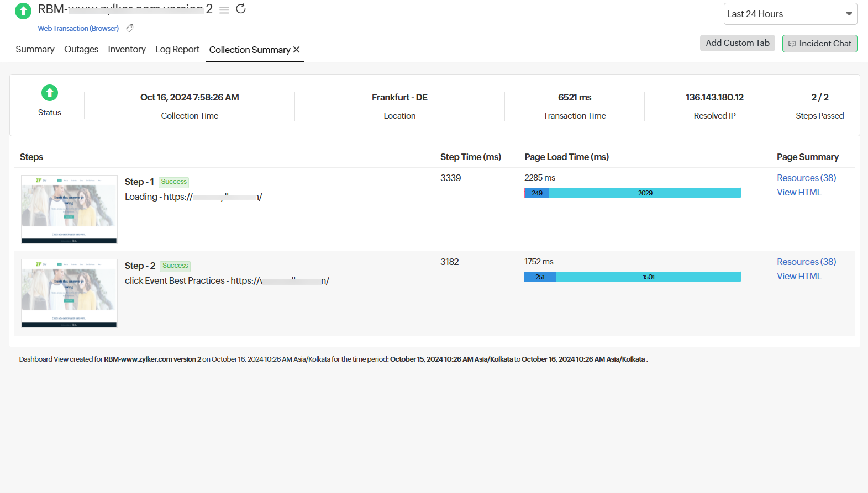Viewport: 868px width, 493px height.
Task: Click the refresh icon next to monitor title
Action: pos(241,9)
